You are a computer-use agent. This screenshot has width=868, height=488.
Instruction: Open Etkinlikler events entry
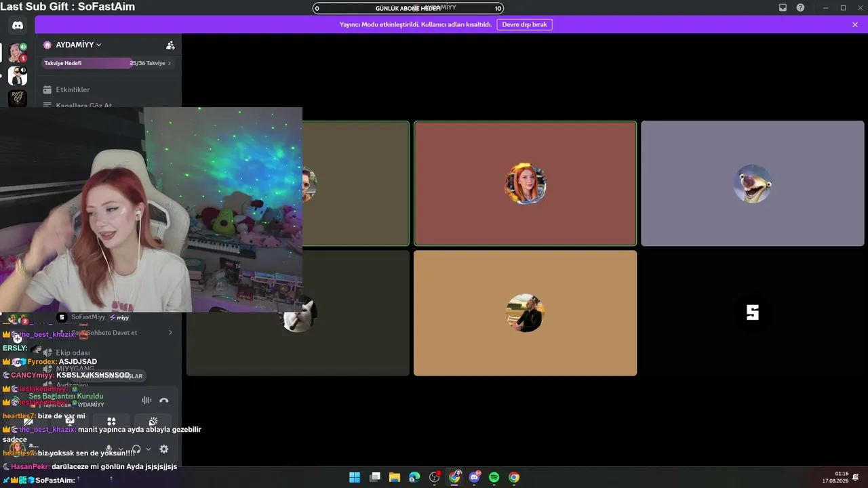pos(73,89)
